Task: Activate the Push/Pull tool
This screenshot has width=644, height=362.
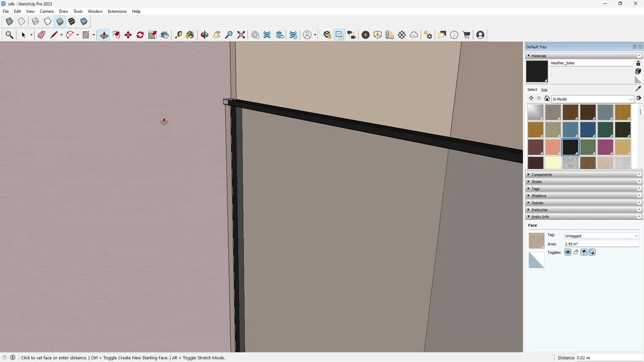Action: [x=104, y=35]
